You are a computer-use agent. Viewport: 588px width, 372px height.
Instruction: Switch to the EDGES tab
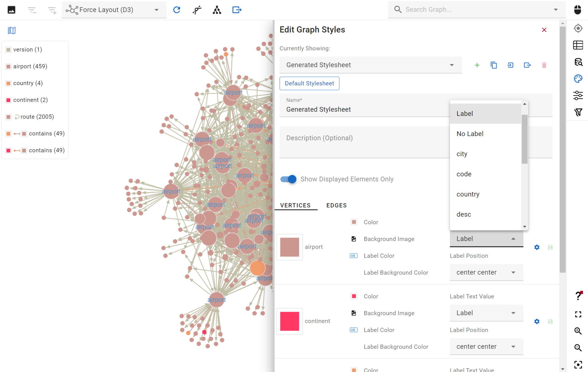click(x=336, y=205)
